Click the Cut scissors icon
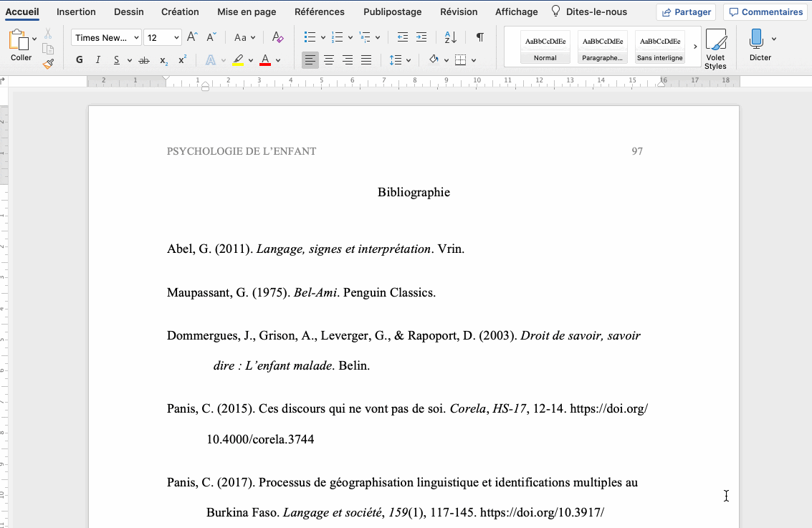 [48, 34]
